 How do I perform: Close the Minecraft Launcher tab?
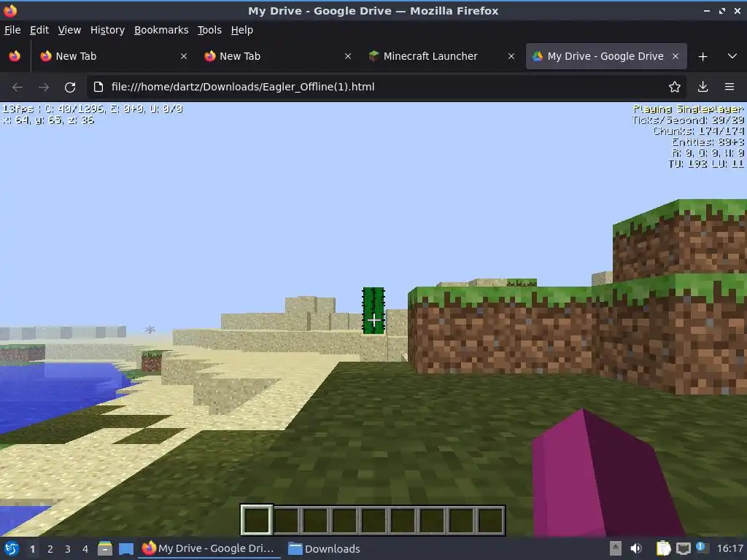[x=511, y=56]
